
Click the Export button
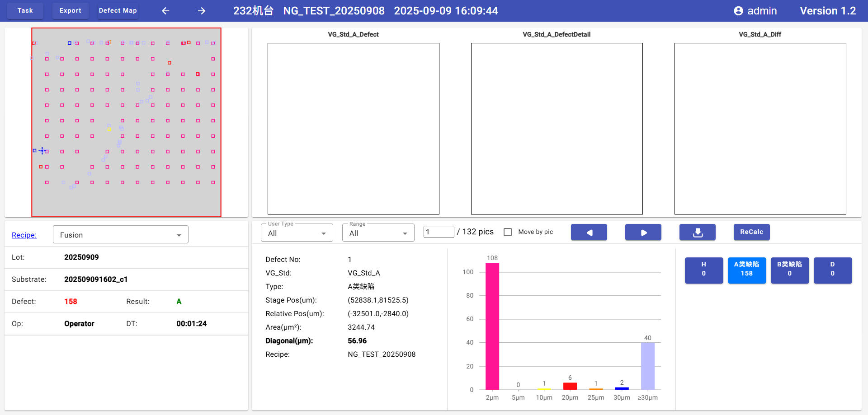tap(71, 10)
